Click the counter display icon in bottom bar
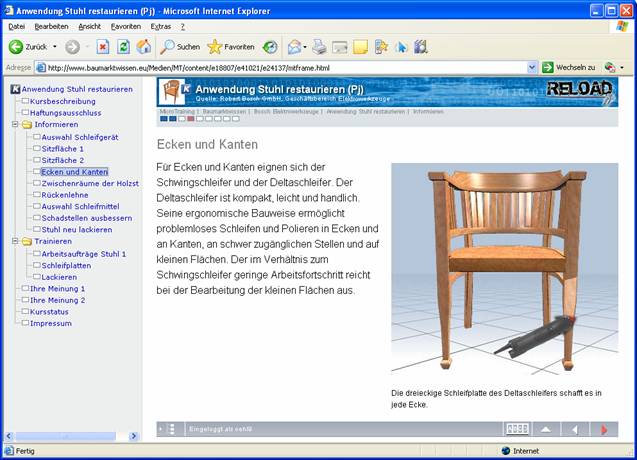The width and height of the screenshot is (637, 460). click(x=517, y=429)
